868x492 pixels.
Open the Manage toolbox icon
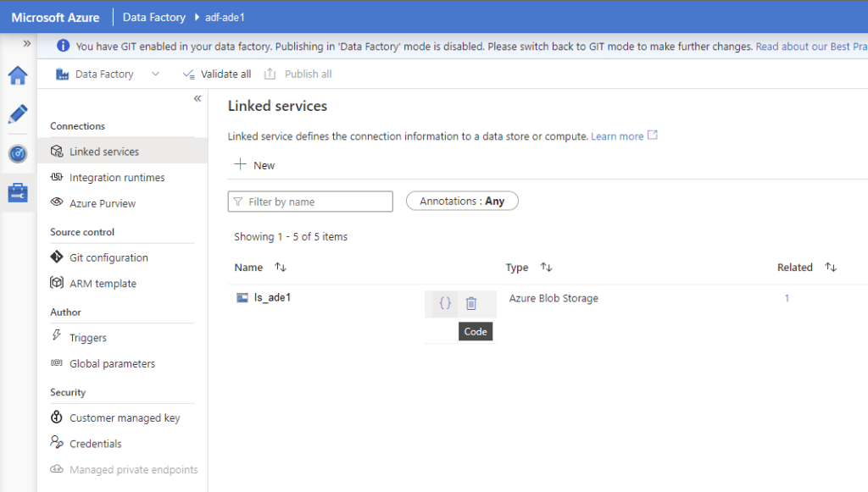click(18, 193)
